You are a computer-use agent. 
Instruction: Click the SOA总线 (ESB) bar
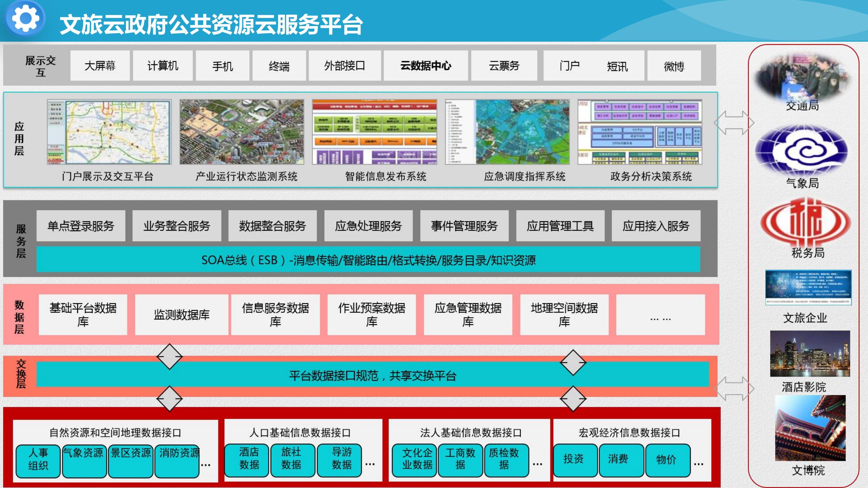(368, 260)
